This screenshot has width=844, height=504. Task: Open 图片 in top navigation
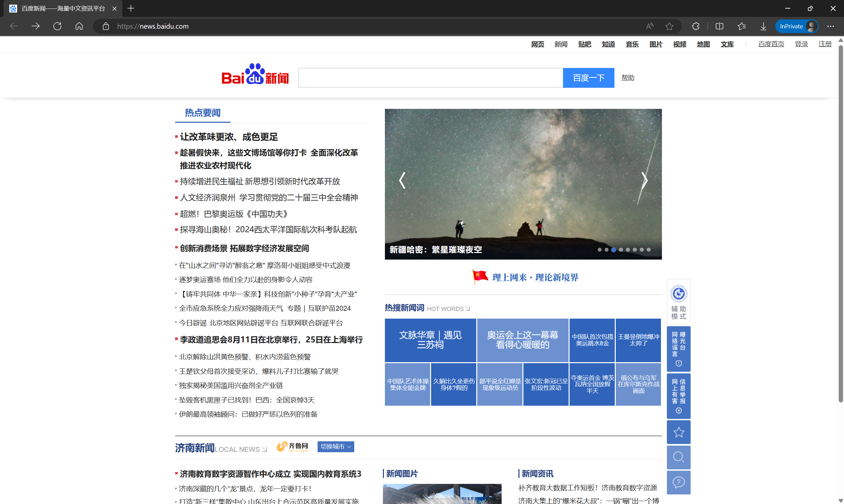pos(656,44)
